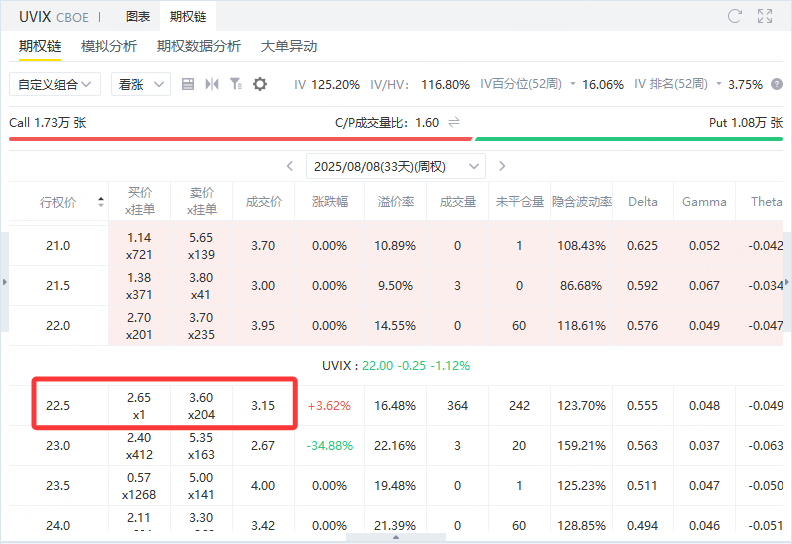Screen dimensions: 792x544
Task: Open the 自定义组合 dropdown
Action: [55, 84]
